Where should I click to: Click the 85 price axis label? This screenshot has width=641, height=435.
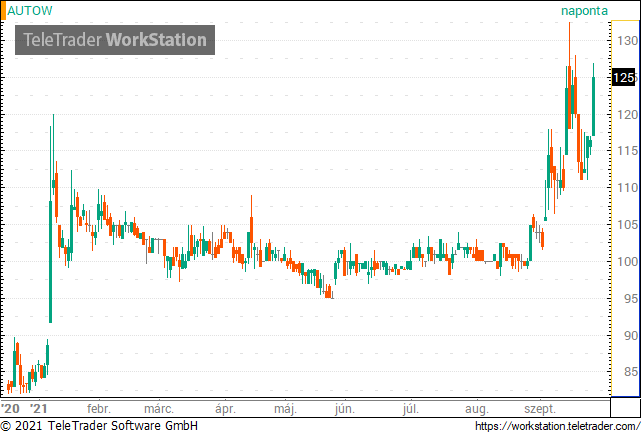click(631, 372)
